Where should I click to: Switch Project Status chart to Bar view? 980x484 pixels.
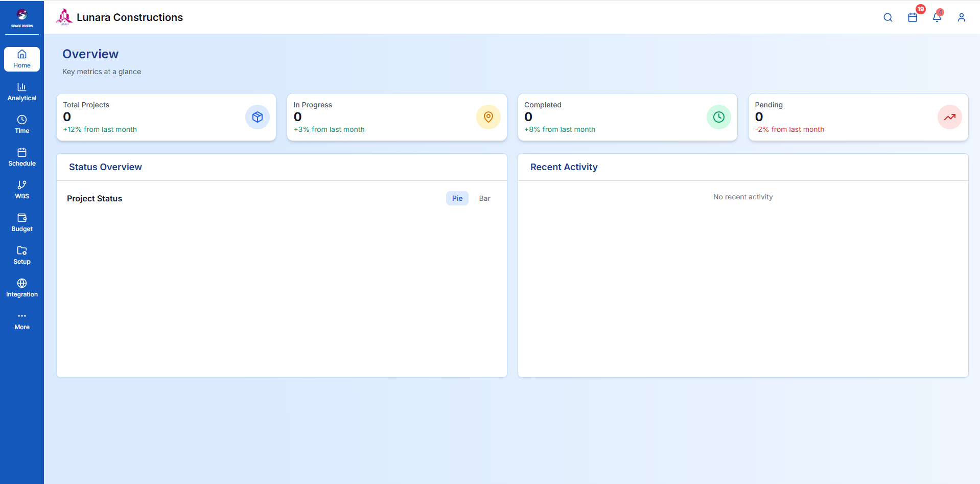point(484,198)
